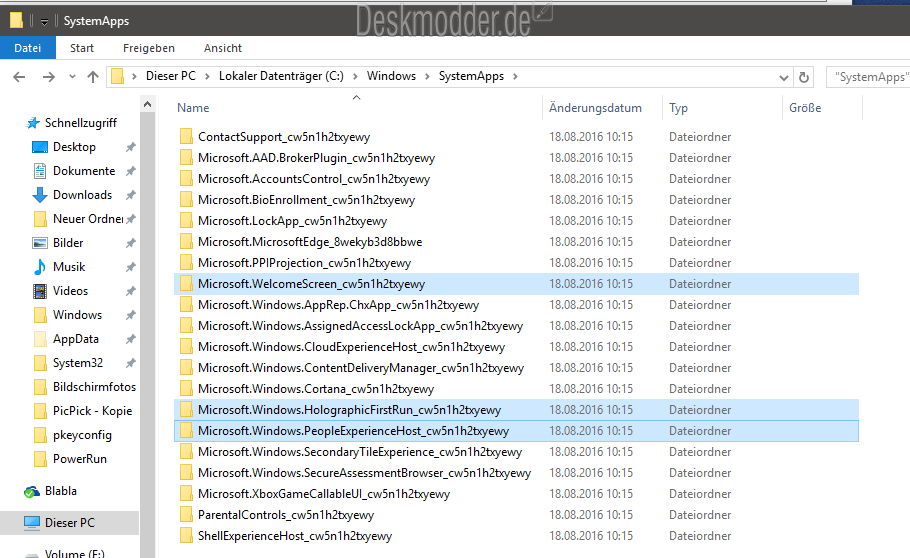Open the Ansicht ribbon tab

click(x=223, y=48)
